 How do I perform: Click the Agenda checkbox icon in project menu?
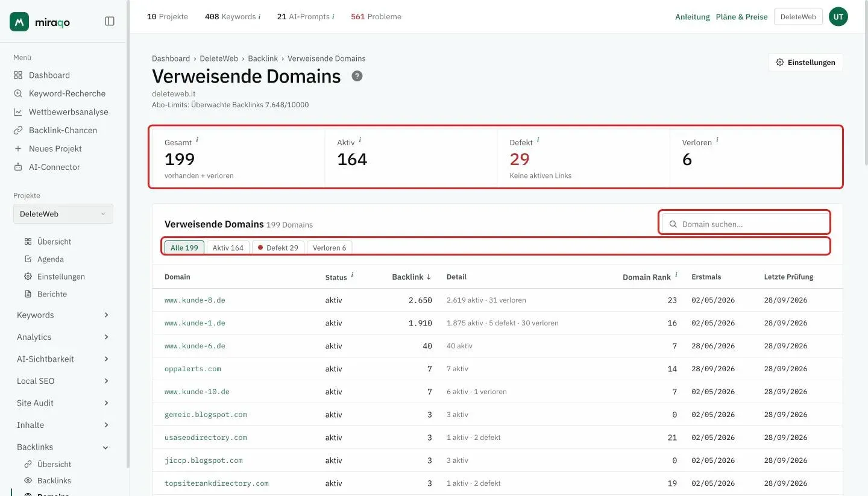coord(28,259)
